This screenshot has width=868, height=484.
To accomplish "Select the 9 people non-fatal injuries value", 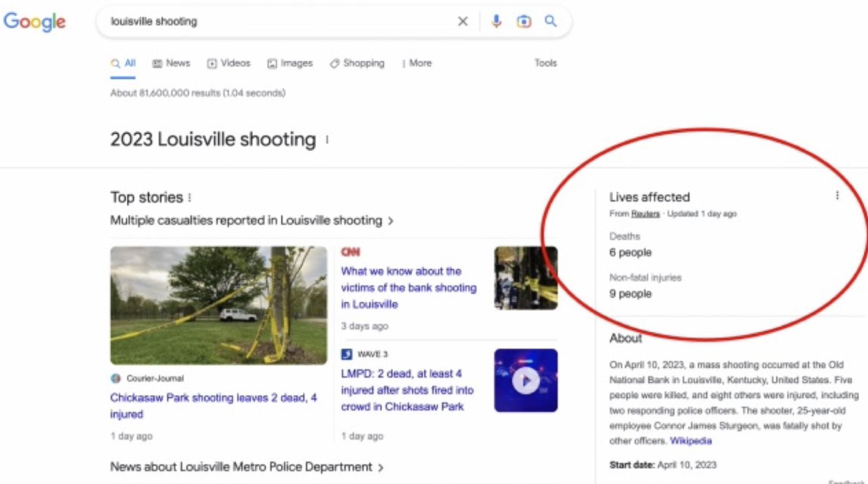I will pos(630,294).
